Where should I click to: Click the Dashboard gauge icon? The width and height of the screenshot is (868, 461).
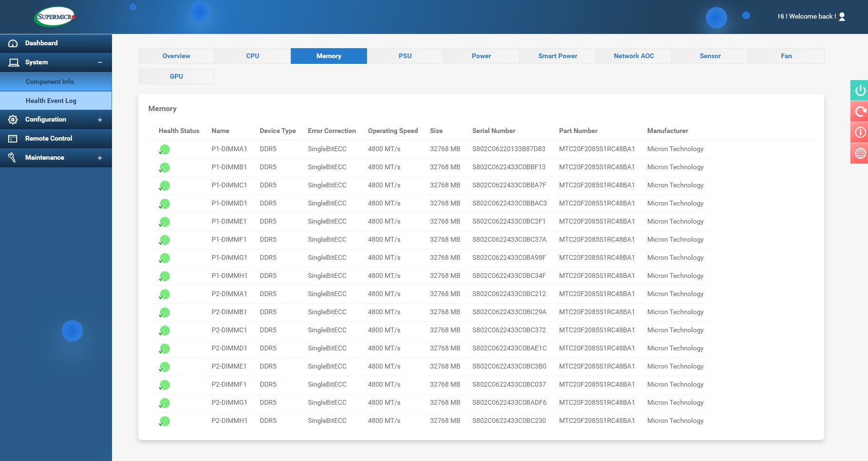pos(13,43)
